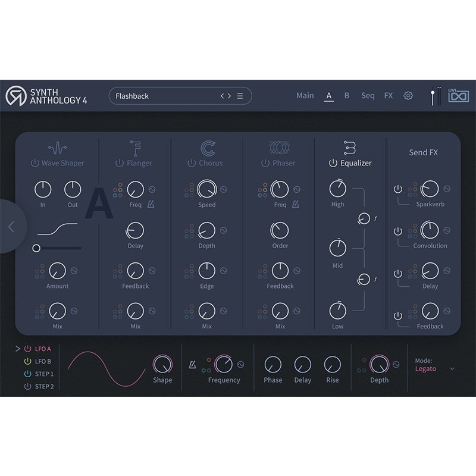Screen dimensions: 476x476
Task: Select the STEP 2 modulator label
Action: point(44,386)
